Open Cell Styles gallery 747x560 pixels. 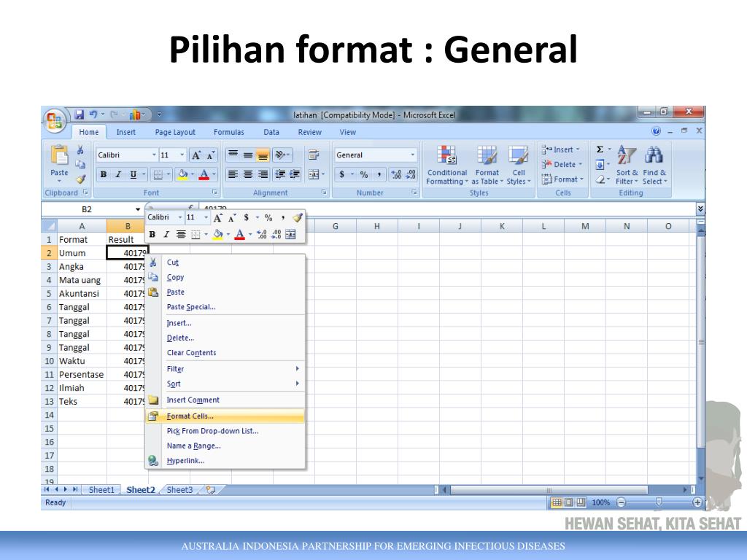point(519,166)
